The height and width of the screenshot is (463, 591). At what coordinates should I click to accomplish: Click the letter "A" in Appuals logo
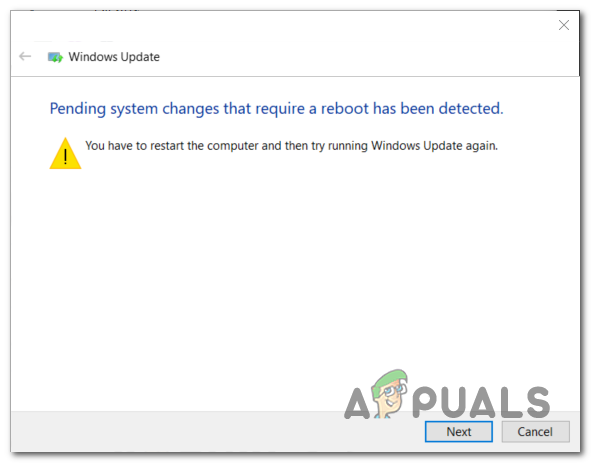click(357, 403)
